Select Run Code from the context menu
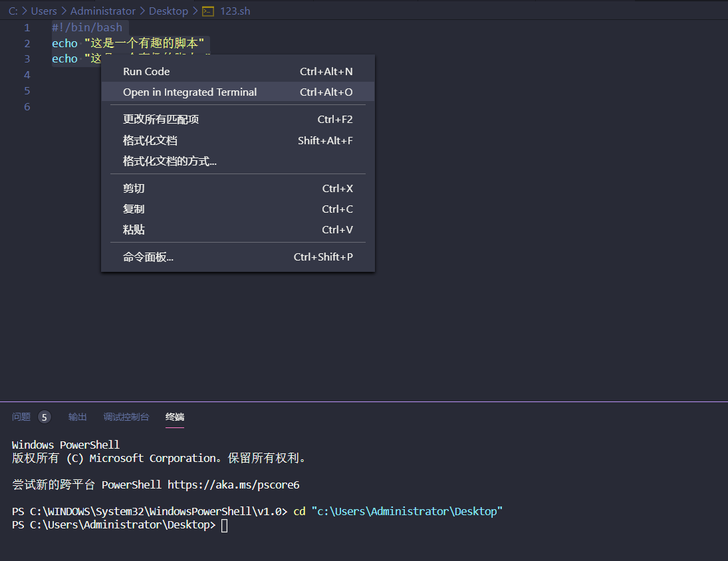The width and height of the screenshot is (728, 561). click(146, 70)
